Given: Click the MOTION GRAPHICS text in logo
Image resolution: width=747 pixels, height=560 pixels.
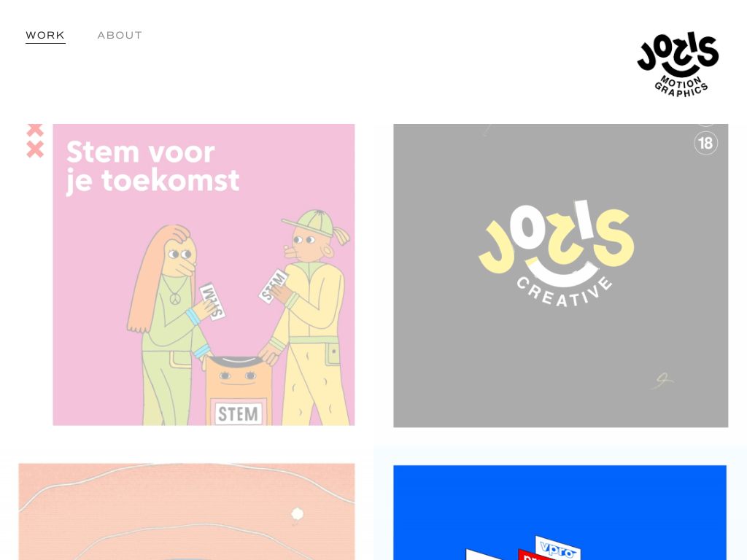Looking at the screenshot, I should point(681,86).
